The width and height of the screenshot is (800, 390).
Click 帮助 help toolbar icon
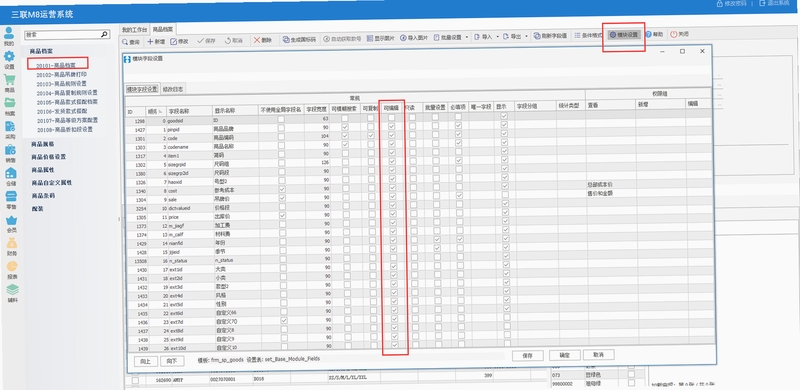click(654, 34)
